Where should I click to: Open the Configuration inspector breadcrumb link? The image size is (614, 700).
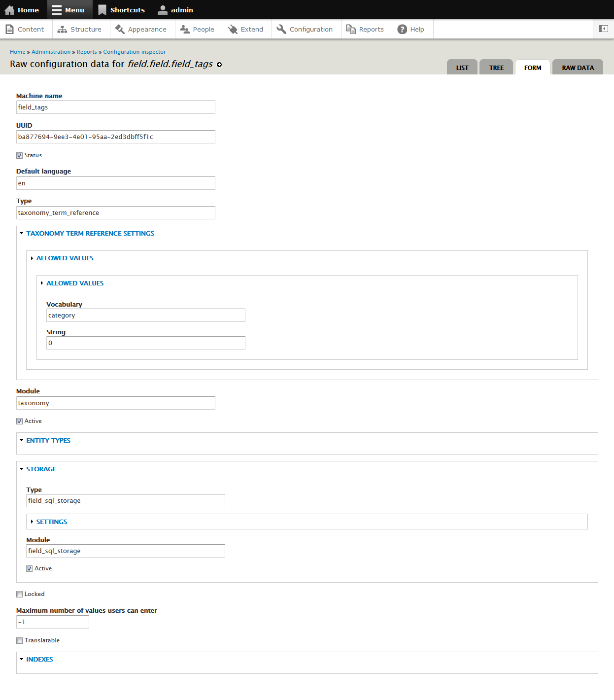click(x=134, y=52)
